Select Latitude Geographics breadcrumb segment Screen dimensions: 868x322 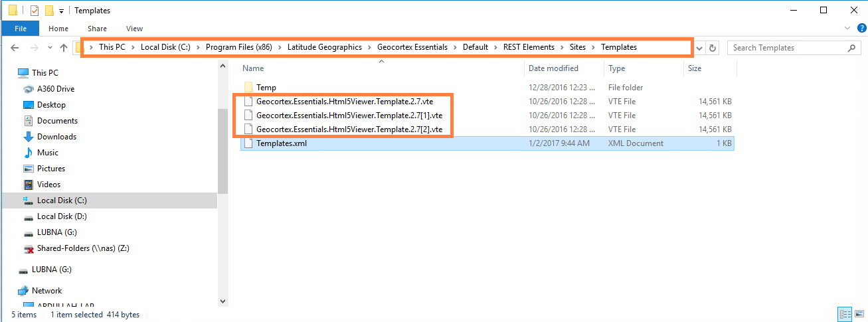[x=325, y=47]
